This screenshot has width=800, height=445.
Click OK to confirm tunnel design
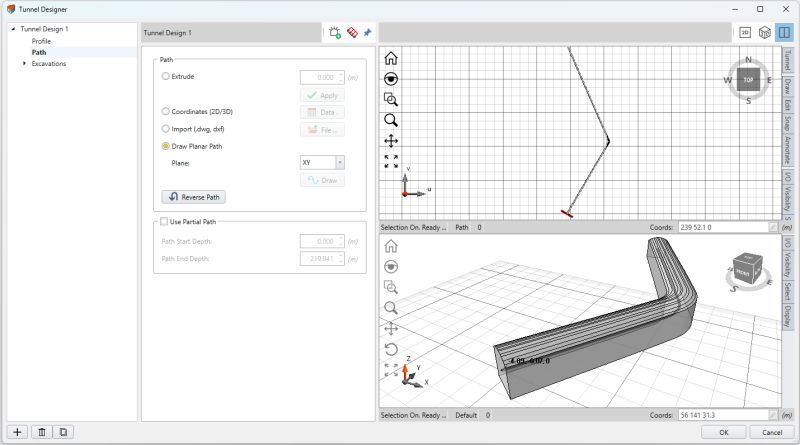[723, 432]
